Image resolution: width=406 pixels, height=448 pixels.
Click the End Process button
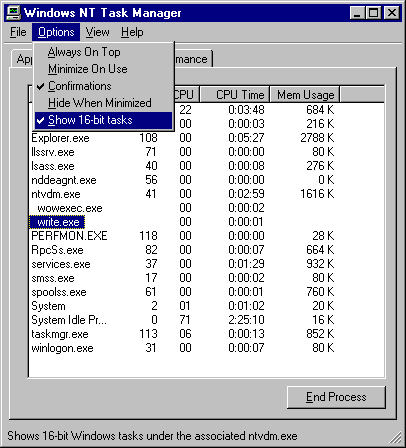coord(336,397)
